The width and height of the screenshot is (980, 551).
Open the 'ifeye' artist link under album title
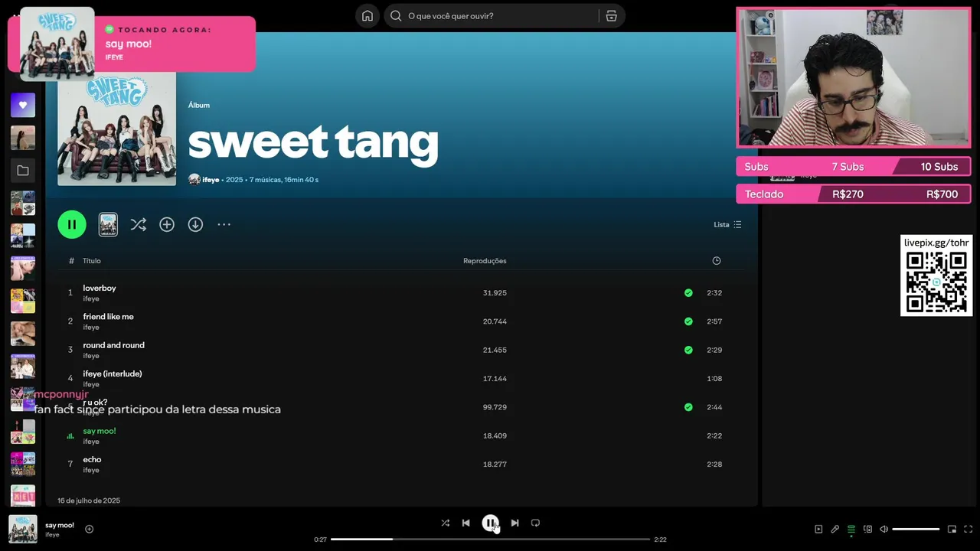click(x=211, y=180)
